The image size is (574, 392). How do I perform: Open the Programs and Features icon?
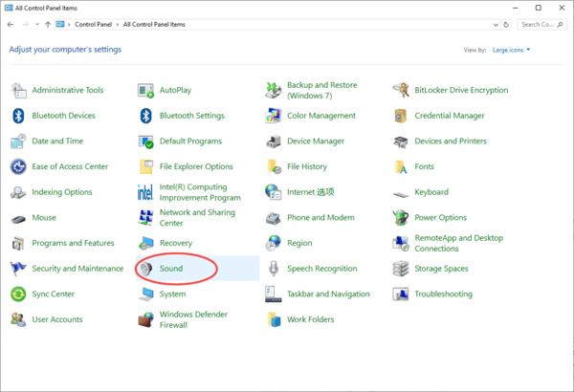[x=18, y=244]
